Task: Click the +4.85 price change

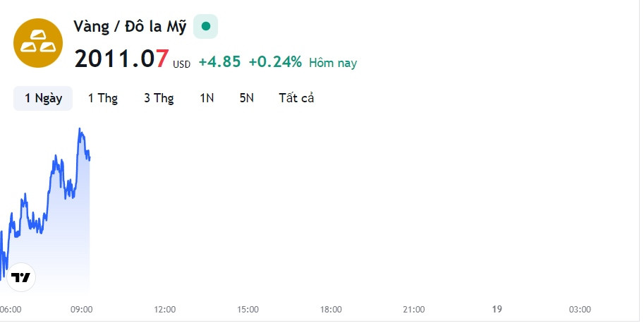Action: [220, 62]
